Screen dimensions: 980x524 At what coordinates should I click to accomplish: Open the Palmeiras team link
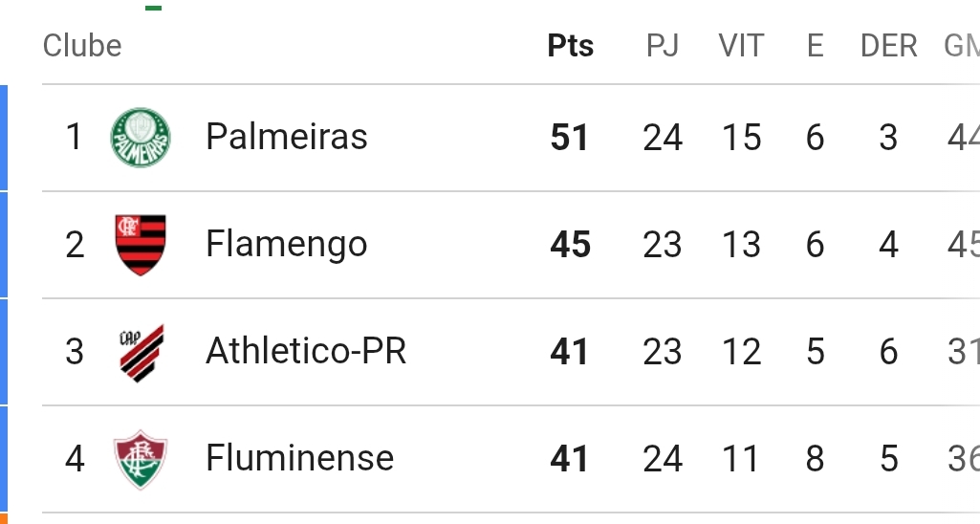286,137
